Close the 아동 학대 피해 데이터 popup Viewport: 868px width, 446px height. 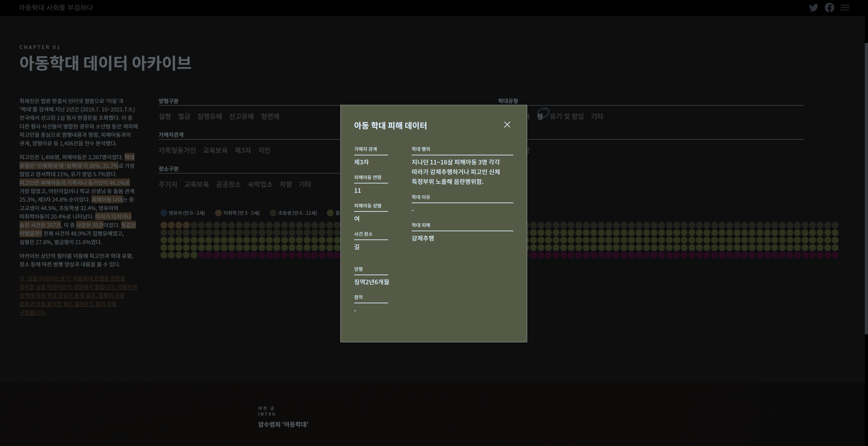(x=507, y=124)
